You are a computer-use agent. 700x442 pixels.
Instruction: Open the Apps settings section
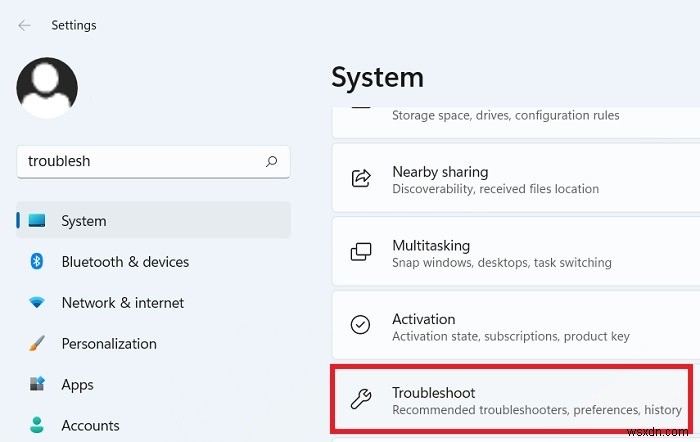[77, 385]
